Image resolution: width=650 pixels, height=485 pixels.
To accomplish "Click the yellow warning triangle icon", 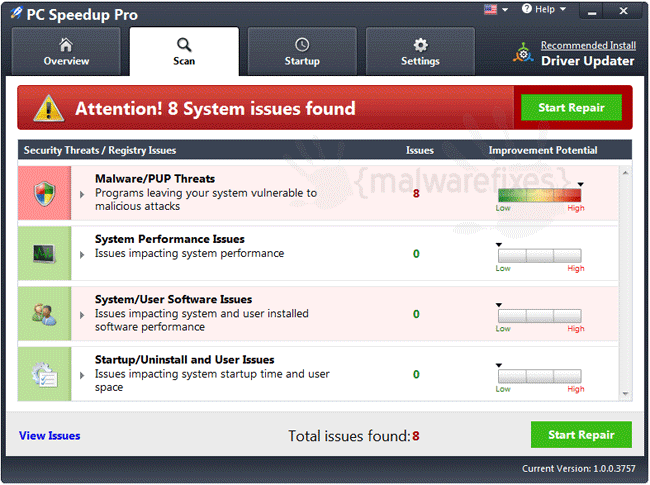I will click(x=49, y=108).
